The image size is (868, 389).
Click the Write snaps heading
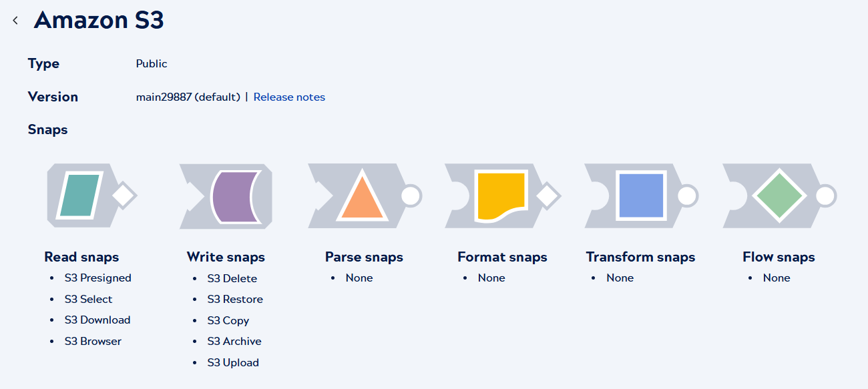click(226, 257)
